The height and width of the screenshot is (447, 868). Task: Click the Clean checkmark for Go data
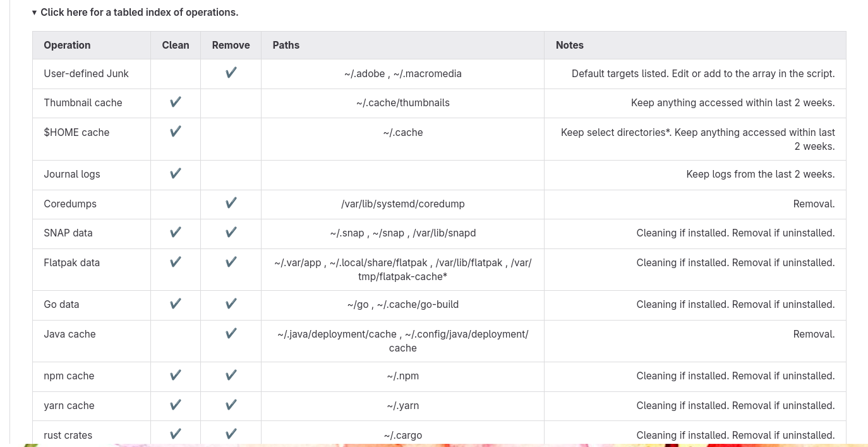pos(176,304)
